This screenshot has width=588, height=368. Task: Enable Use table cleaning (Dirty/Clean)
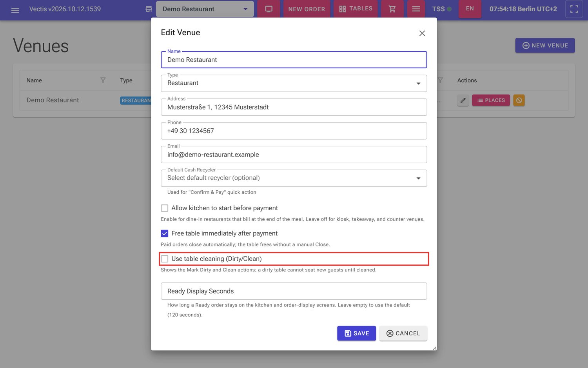point(165,259)
